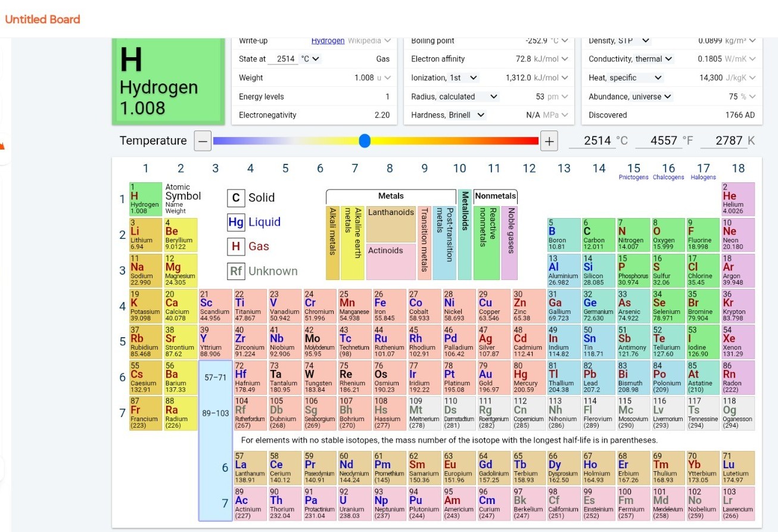Select the Transition metals legend bar
This screenshot has height=532, width=778.
424,243
